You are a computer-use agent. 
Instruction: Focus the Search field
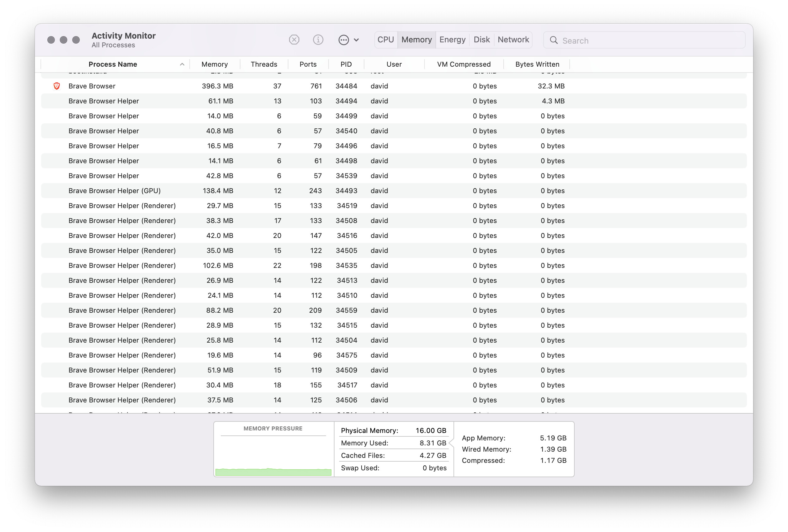coord(644,40)
